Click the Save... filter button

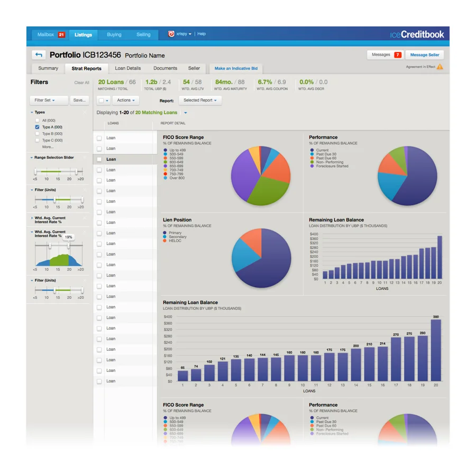[79, 100]
